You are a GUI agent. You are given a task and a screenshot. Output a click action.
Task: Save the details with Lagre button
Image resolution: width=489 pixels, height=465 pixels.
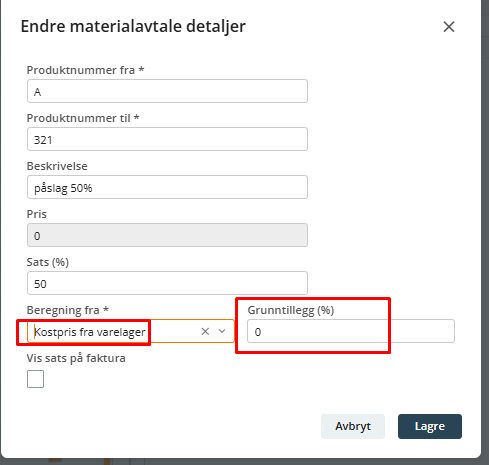430,426
